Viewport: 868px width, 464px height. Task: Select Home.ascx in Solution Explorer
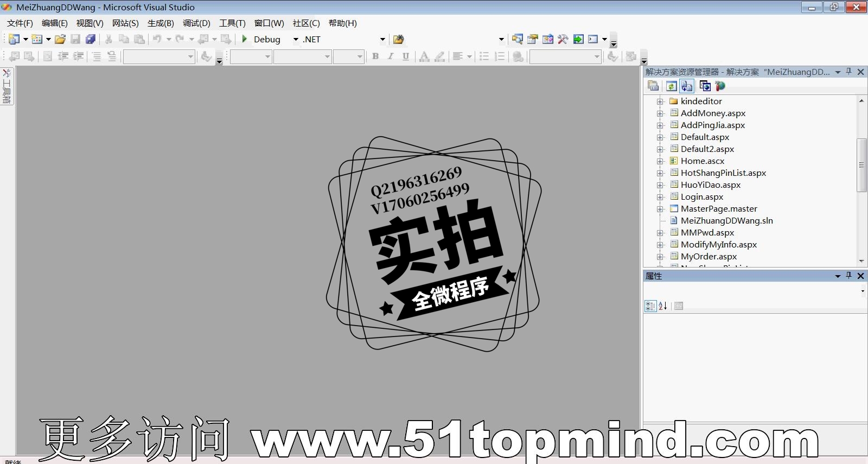703,161
